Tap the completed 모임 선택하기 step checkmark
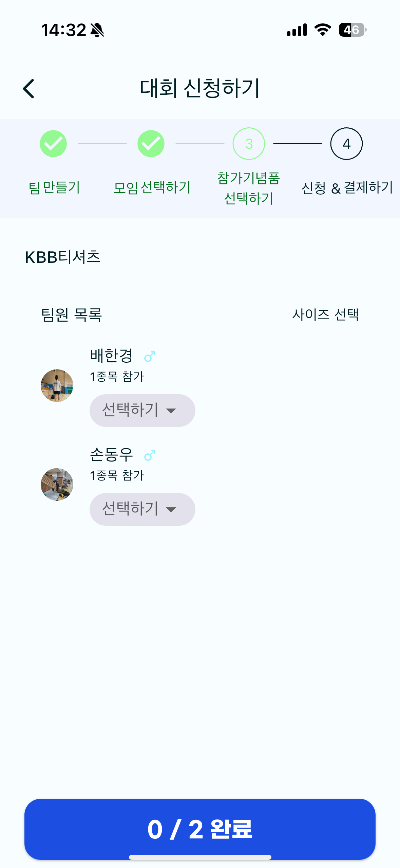400x868 pixels. (151, 144)
